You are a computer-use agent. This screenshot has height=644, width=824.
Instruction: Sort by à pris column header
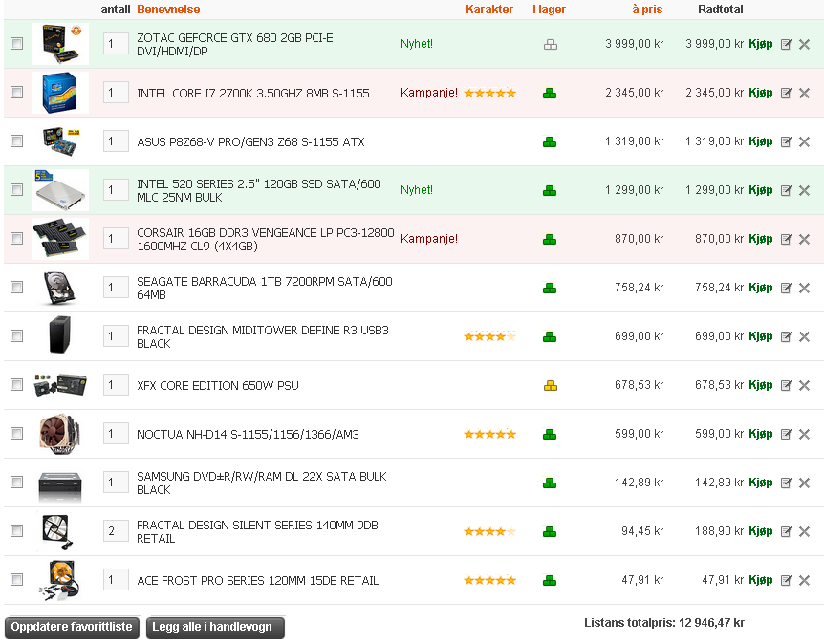(647, 10)
